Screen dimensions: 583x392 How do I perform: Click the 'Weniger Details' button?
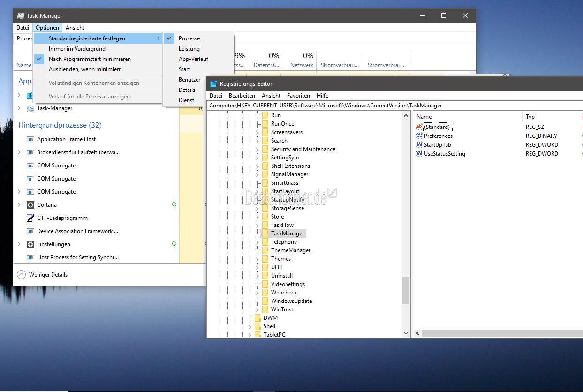click(43, 275)
